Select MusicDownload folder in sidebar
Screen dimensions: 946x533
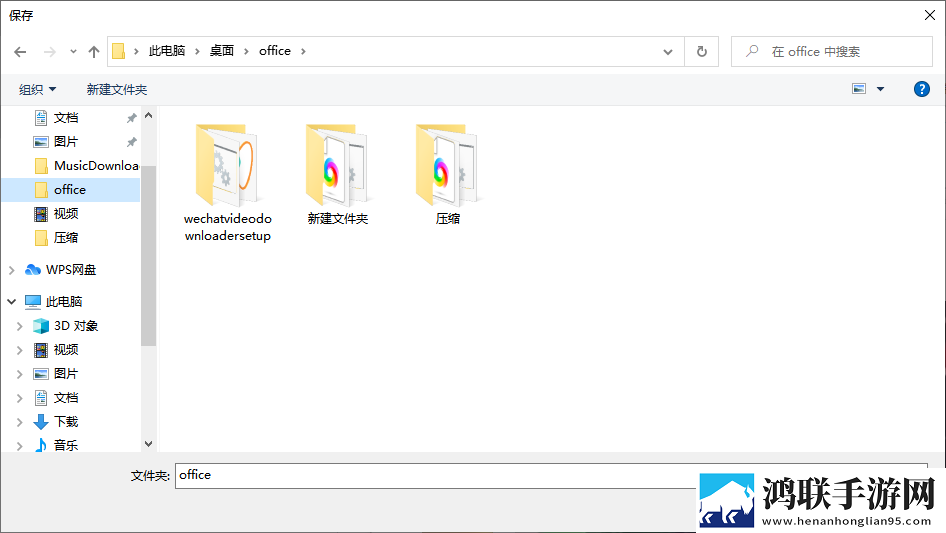pos(86,165)
